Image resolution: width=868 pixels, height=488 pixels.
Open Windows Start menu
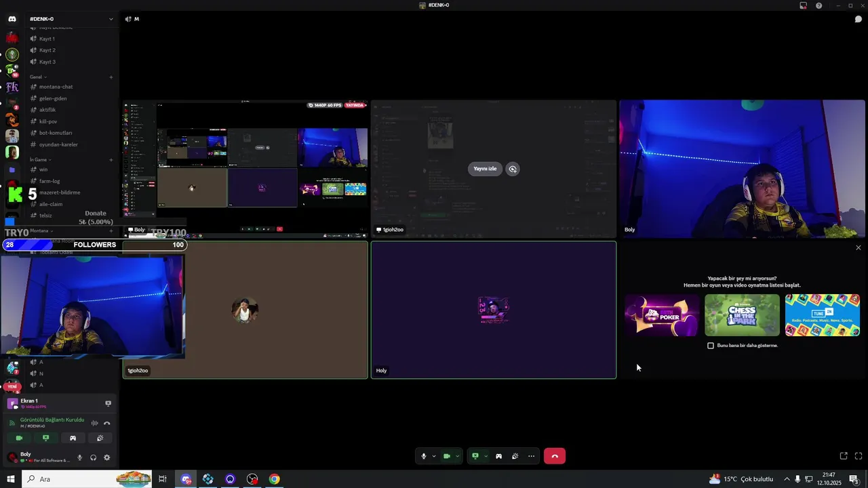(x=11, y=479)
